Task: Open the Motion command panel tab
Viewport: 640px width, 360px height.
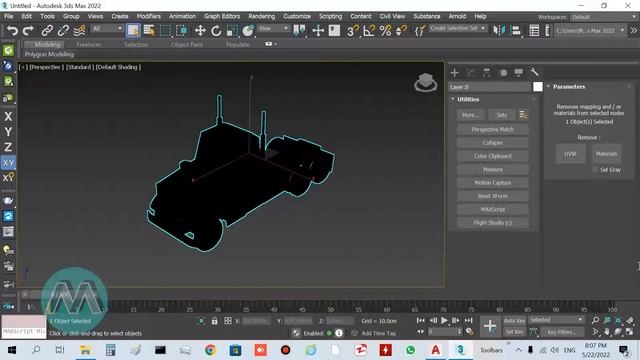Action: [503, 73]
